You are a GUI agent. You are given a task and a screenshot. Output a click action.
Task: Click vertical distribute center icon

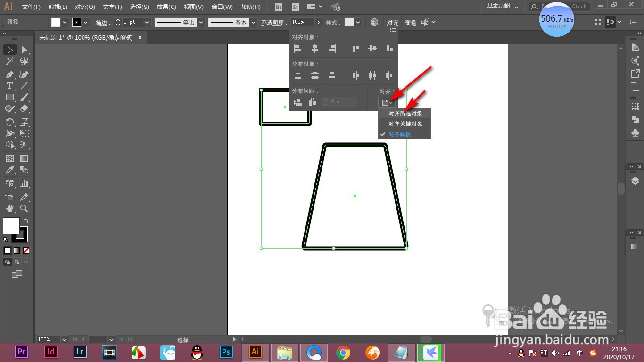pyautogui.click(x=314, y=75)
